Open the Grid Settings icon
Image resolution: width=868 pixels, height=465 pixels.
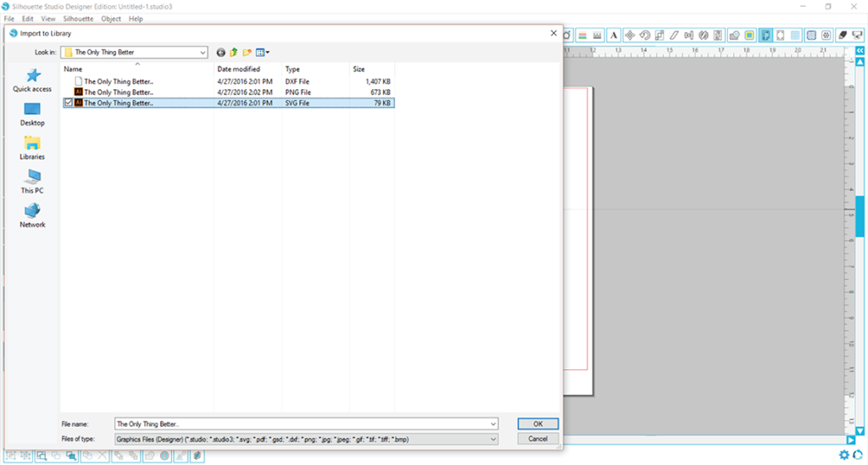tap(795, 36)
